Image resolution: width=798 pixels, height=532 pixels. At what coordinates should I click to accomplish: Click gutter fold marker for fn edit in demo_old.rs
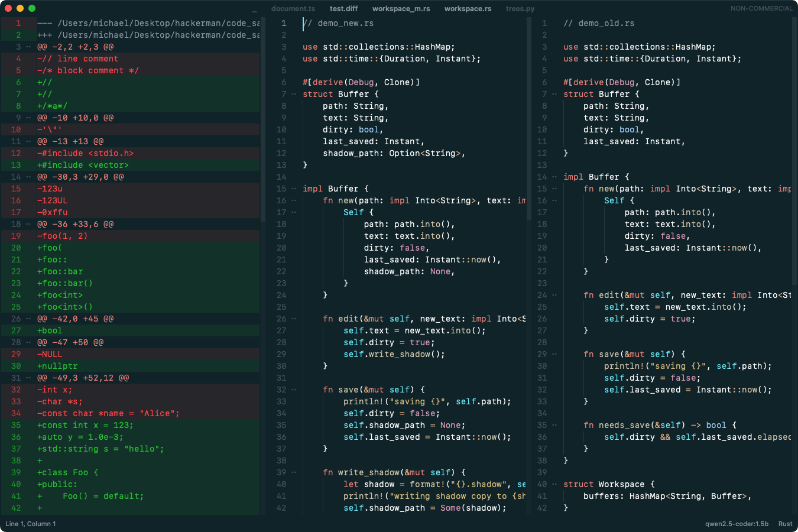click(554, 295)
